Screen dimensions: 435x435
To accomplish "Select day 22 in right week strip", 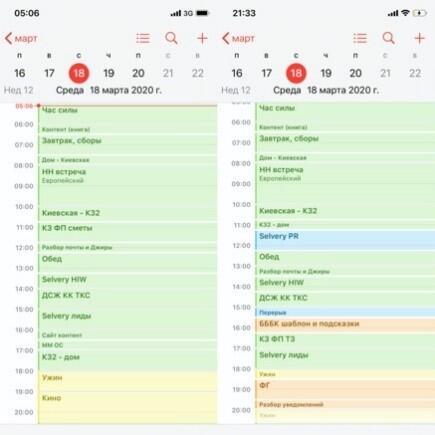I will coord(415,73).
